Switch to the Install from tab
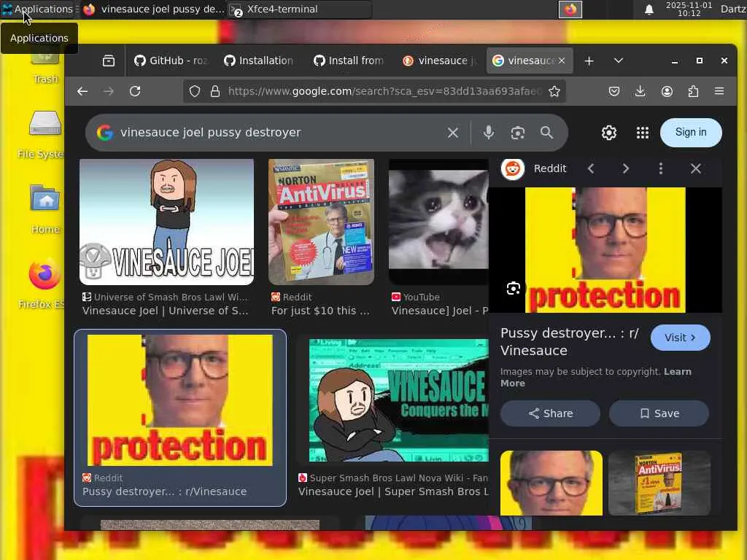The height and width of the screenshot is (560, 747). point(349,61)
